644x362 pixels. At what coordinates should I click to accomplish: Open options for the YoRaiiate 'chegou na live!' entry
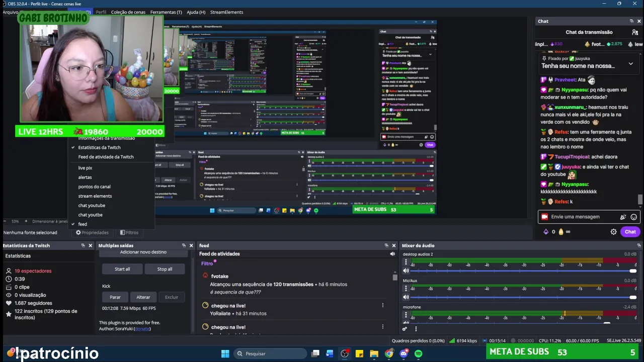coord(382,305)
